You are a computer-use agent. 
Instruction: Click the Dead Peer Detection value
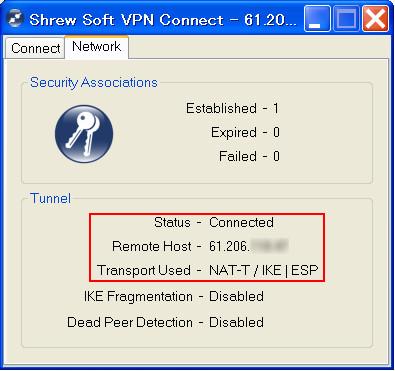[x=236, y=322]
